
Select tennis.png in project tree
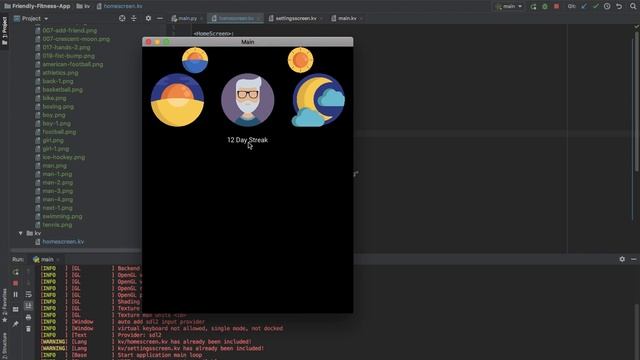[57, 225]
